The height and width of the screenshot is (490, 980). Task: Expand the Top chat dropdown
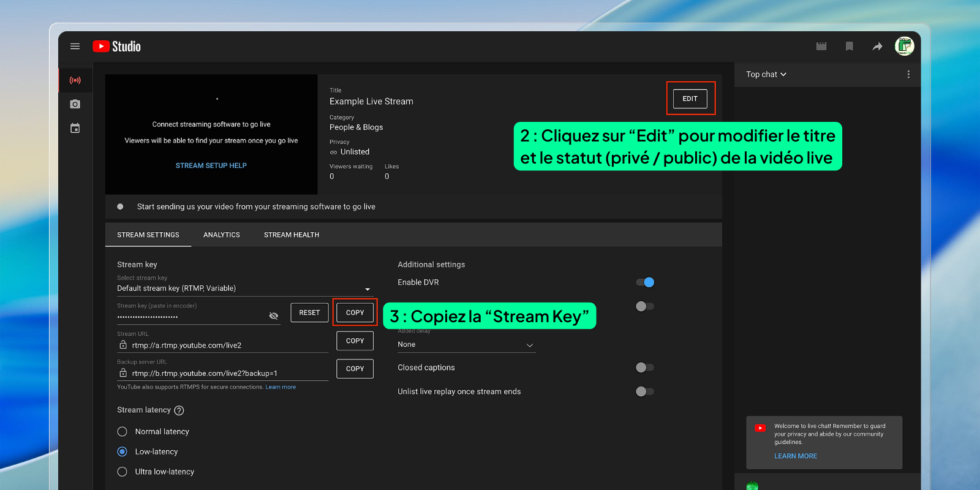[x=766, y=74]
